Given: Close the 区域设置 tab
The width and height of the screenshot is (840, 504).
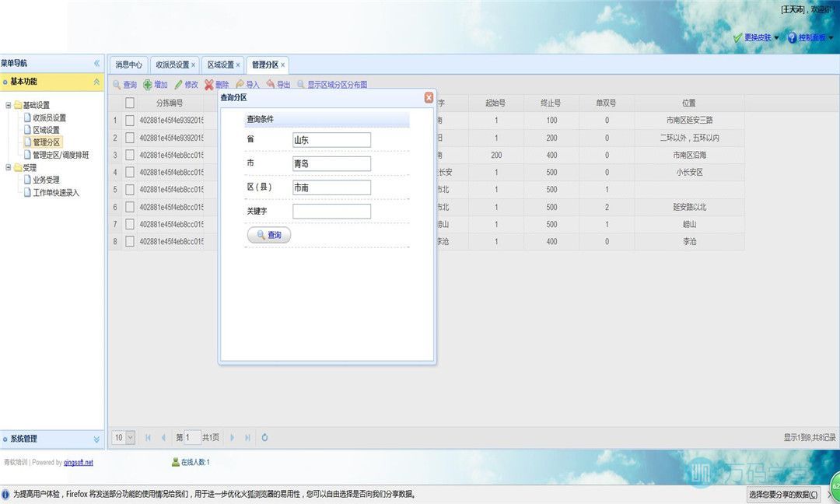Looking at the screenshot, I should point(237,65).
